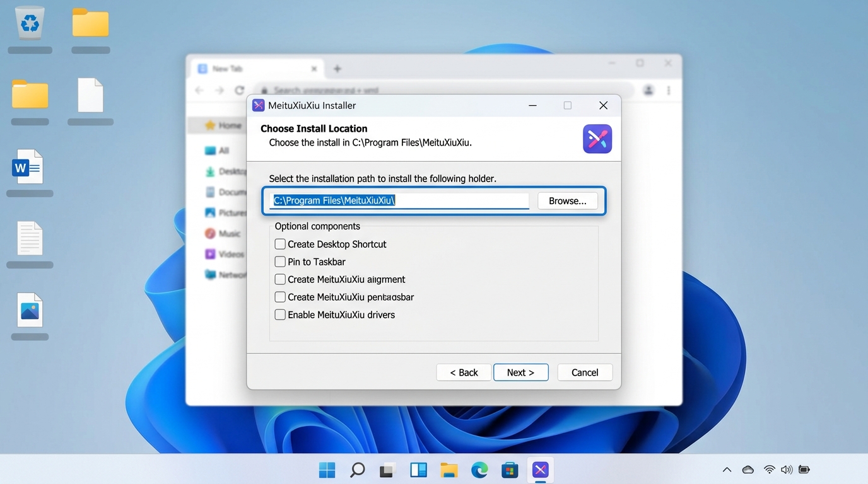
Task: Check Create MeituXiuXiu alignment option
Action: (x=280, y=279)
